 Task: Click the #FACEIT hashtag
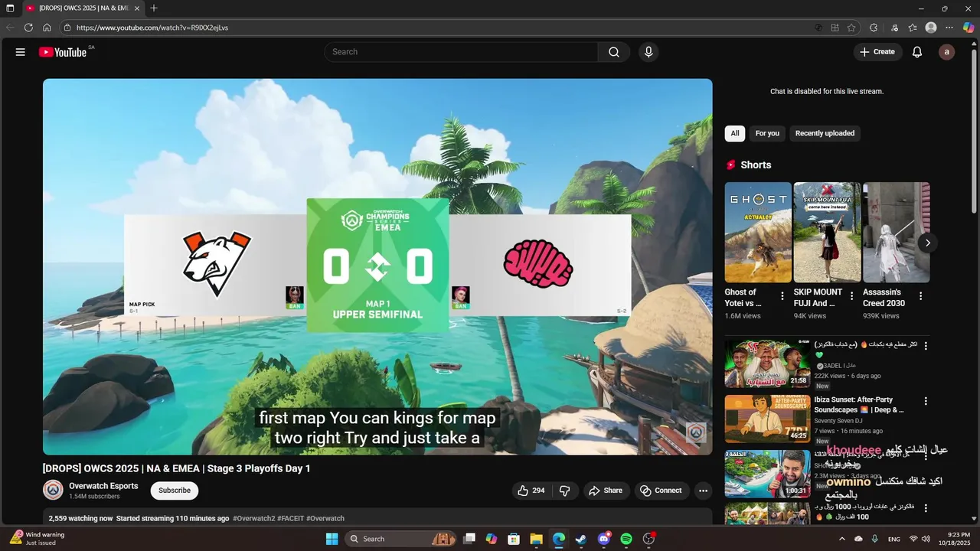[291, 518]
